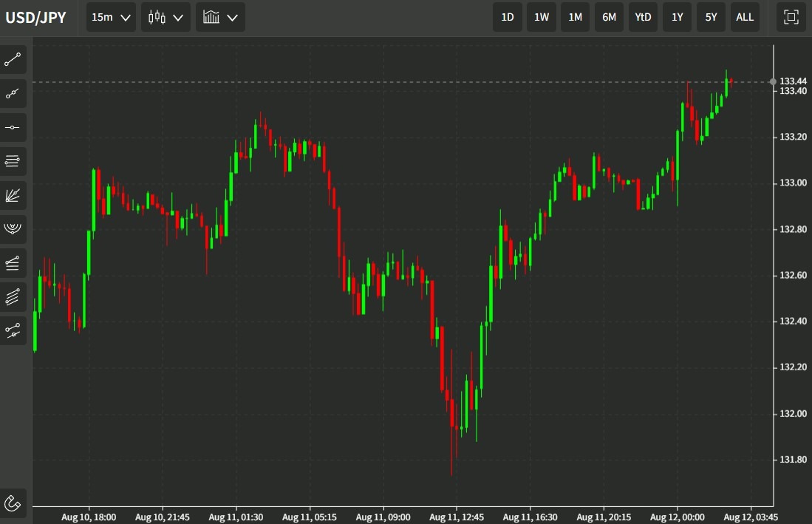Change chart range to 1Y
Image resolution: width=812 pixels, height=524 pixels.
[678, 17]
